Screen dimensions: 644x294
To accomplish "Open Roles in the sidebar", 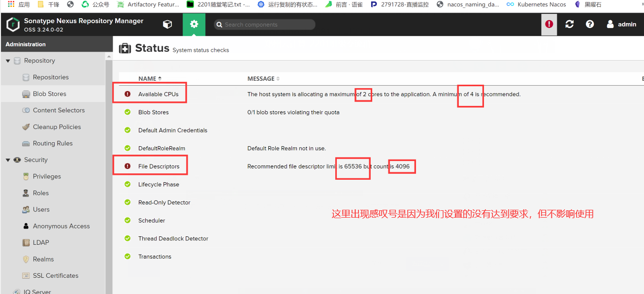I will click(x=41, y=193).
